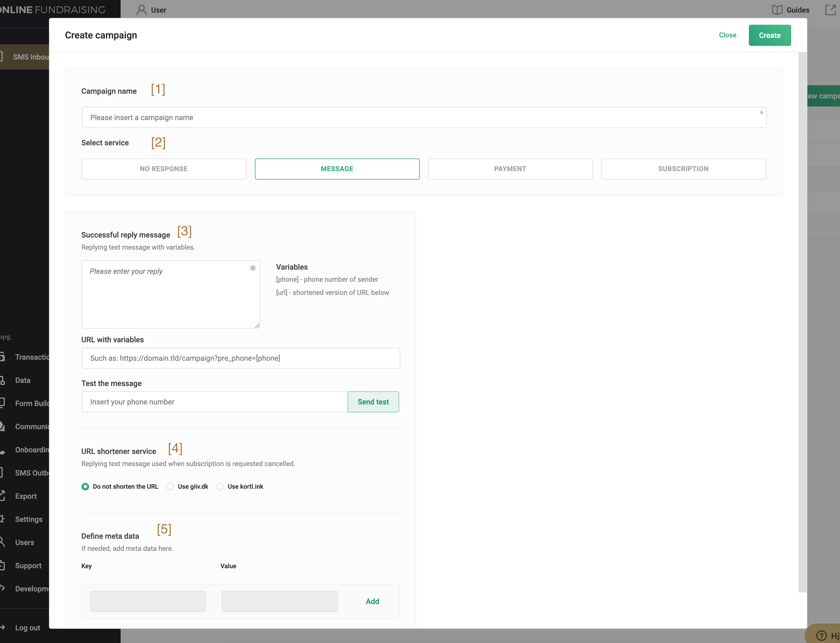Click the New campaign button behind the dialog
This screenshot has width=840, height=643.
click(x=824, y=96)
